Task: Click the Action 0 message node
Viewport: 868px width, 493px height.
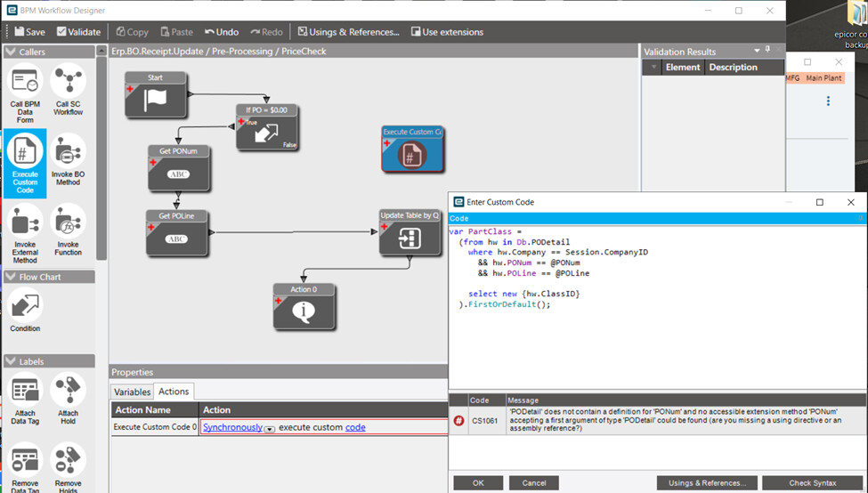Action: point(304,306)
